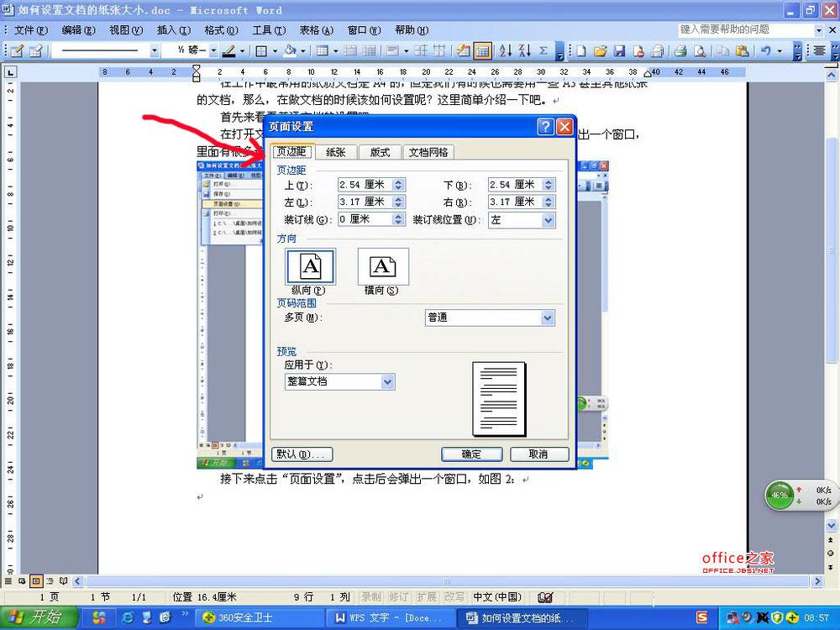Screen dimensions: 840x630
Task: Select Landscape (横向) orientation
Action: [382, 267]
